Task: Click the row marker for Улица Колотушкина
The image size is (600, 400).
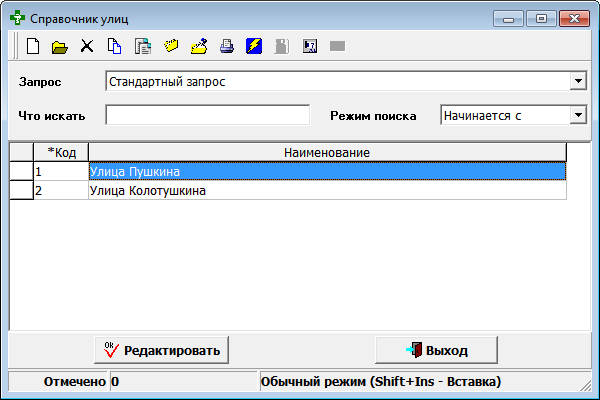Action: pyautogui.click(x=21, y=190)
